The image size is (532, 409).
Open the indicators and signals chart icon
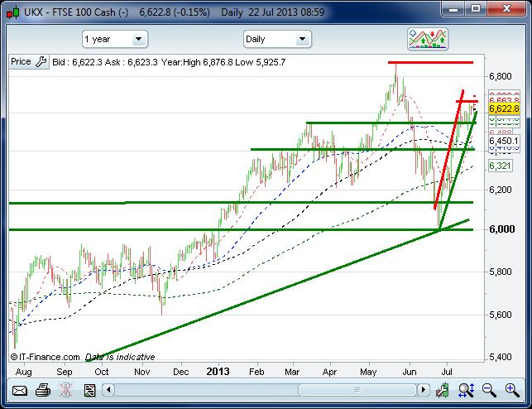[x=428, y=39]
